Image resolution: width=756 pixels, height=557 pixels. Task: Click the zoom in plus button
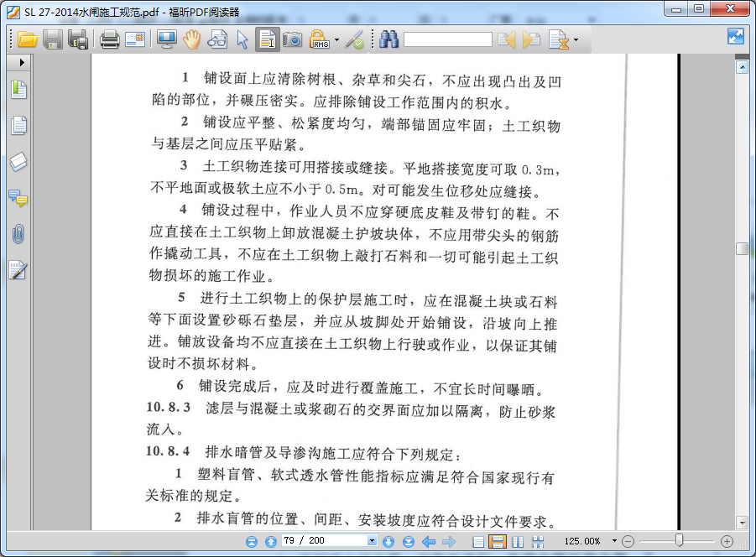(x=727, y=542)
